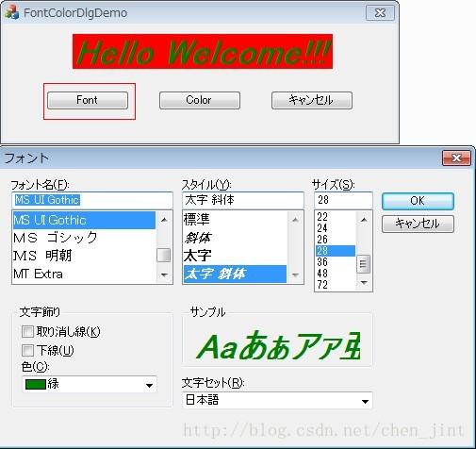
Task: Select size 24 in size list
Action: tap(336, 228)
